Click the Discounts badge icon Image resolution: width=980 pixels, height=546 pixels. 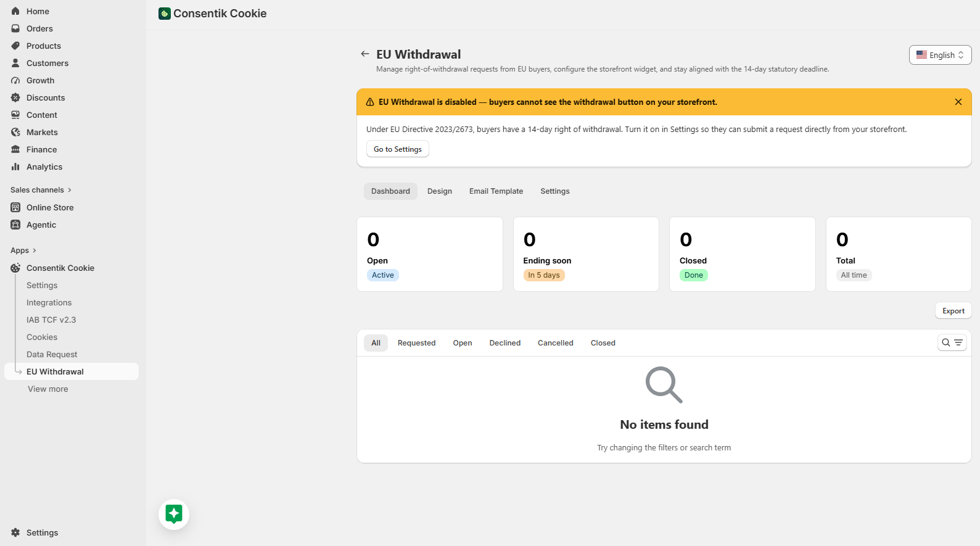15,97
